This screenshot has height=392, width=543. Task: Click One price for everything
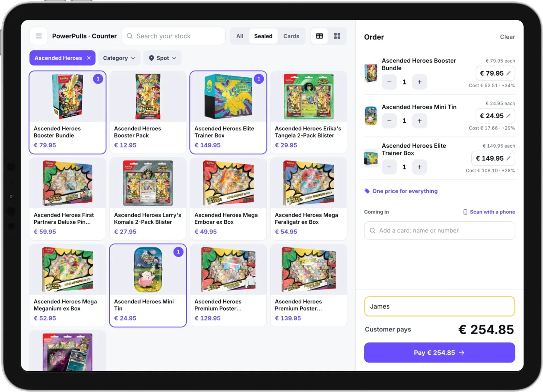tap(401, 191)
